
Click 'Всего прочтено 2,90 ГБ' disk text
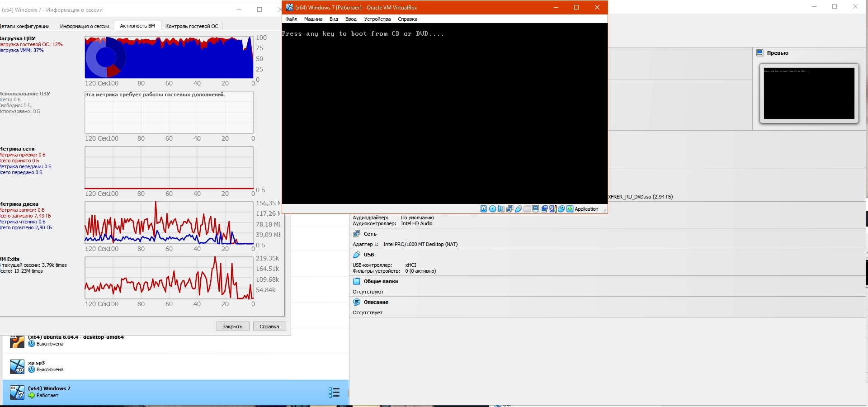(26, 227)
